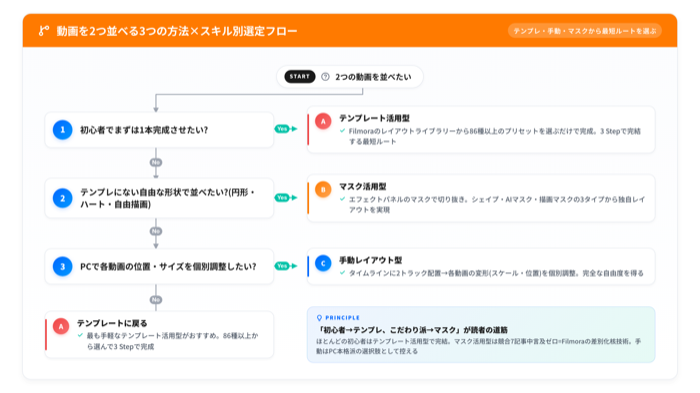This screenshot has height=393, width=700.
Task: Click the 「初心者→テンプレ、こだわり派→マスク」 principle heading
Action: pos(412,330)
